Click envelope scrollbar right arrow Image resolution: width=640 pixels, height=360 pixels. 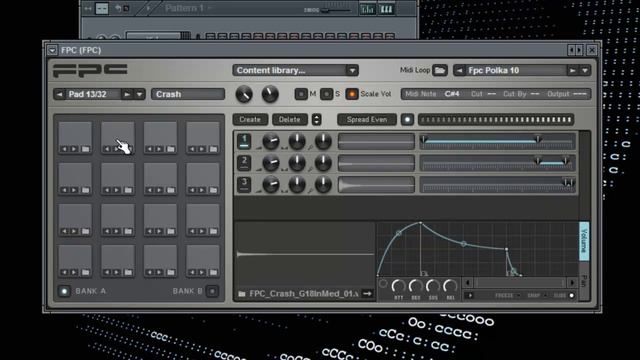coord(572,282)
